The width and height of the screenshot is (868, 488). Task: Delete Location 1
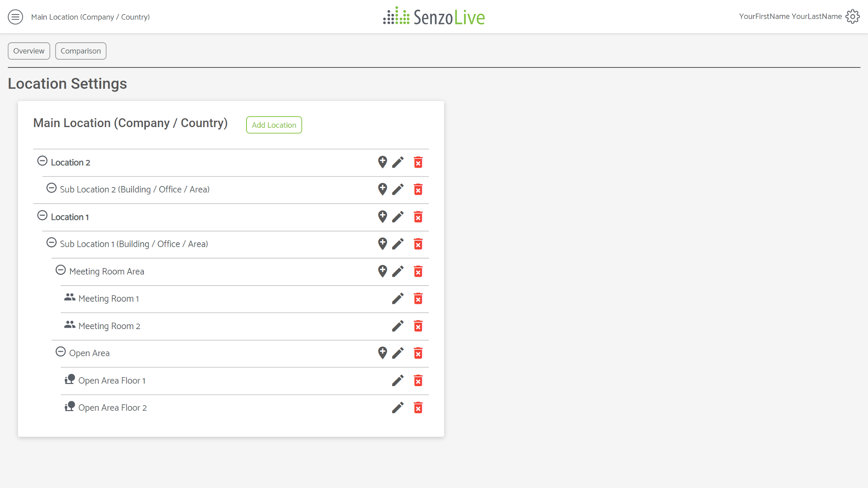coord(418,217)
